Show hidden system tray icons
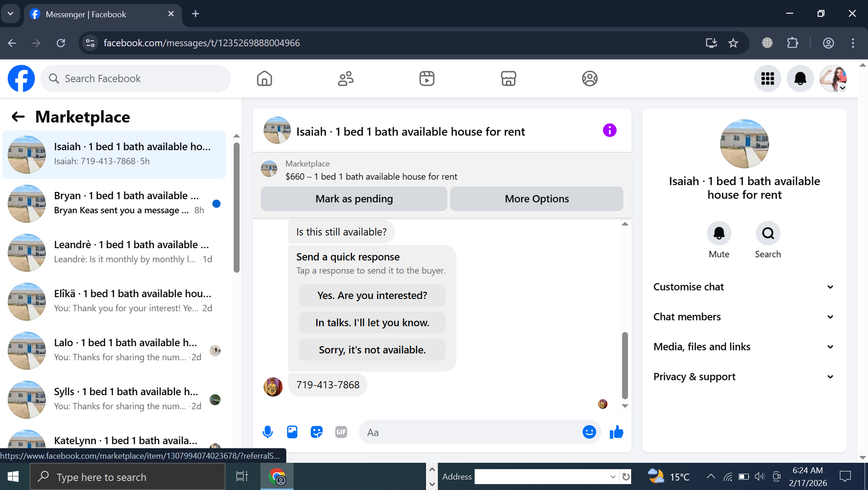868x490 pixels. point(711,476)
